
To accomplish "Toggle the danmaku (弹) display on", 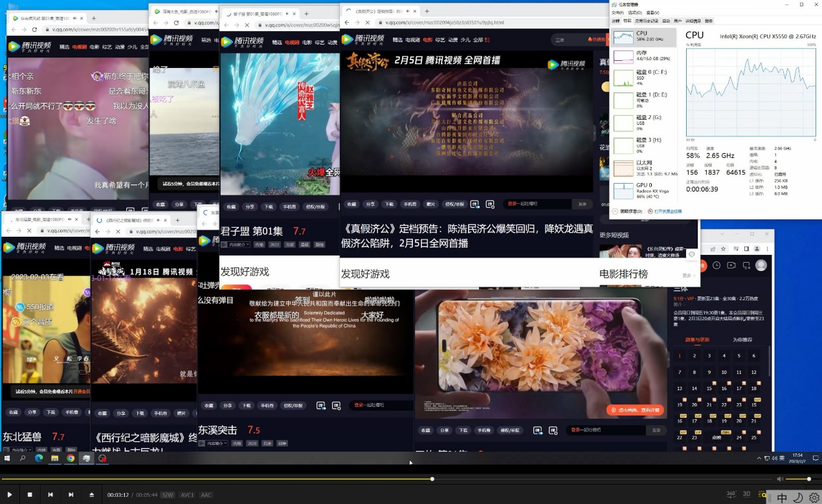I will 474,204.
